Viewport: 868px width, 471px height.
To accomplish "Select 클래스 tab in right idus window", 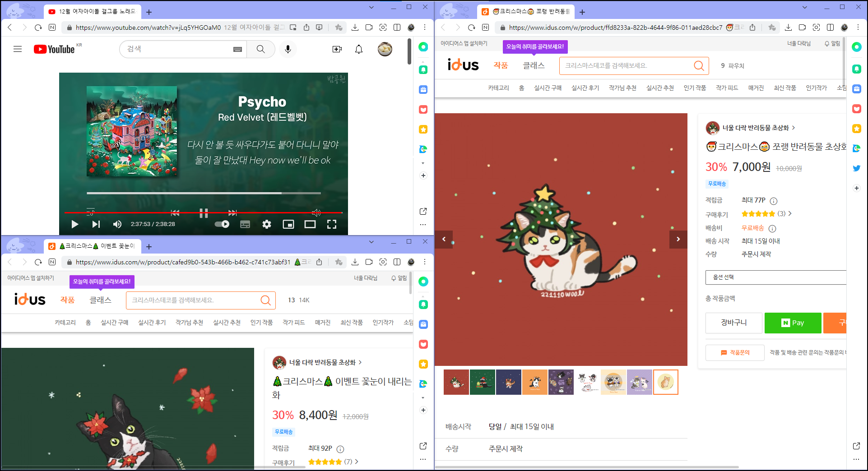I will pos(534,65).
